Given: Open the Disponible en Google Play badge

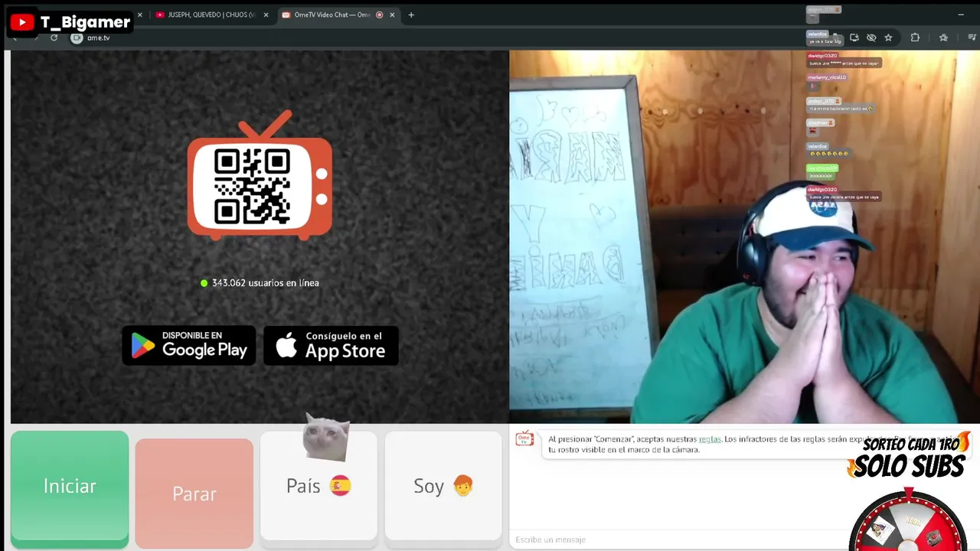Looking at the screenshot, I should (189, 345).
